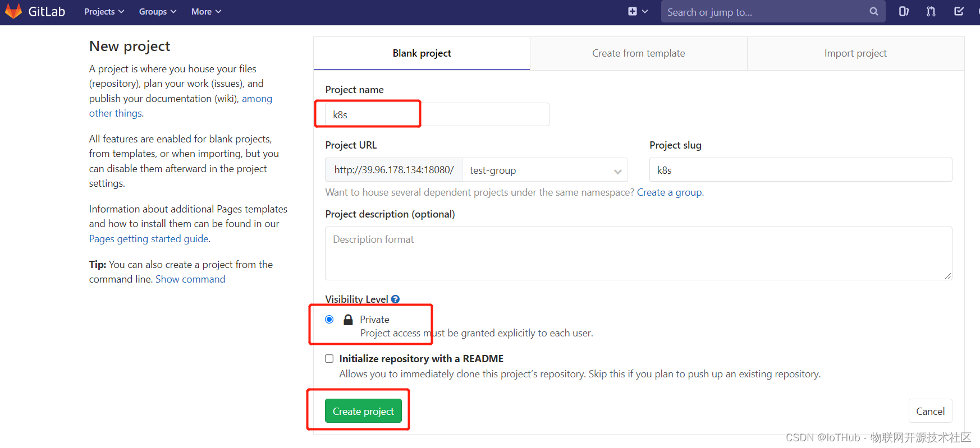The width and height of the screenshot is (980, 448).
Task: Click the Create project button
Action: tap(364, 411)
